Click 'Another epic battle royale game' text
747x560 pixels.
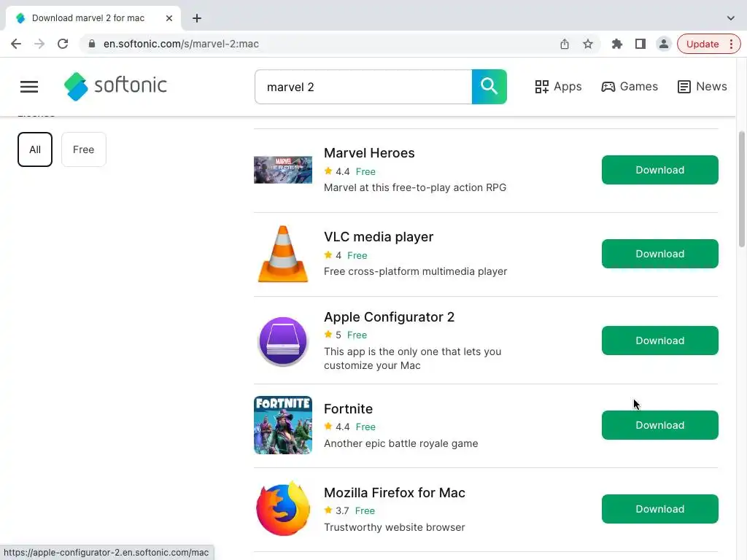pyautogui.click(x=400, y=443)
